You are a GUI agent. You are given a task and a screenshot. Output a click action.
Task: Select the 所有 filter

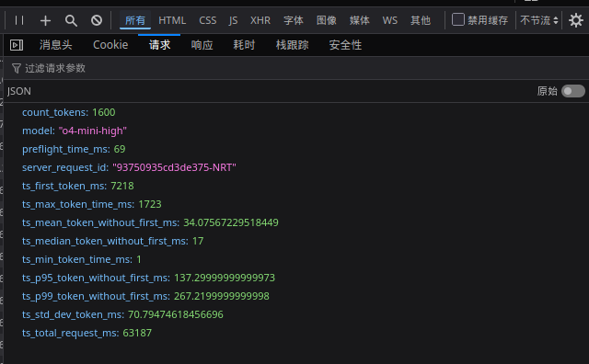point(135,20)
